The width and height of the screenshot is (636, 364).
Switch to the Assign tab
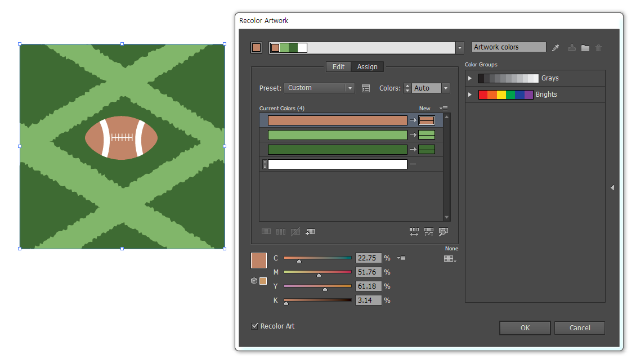[x=367, y=67]
